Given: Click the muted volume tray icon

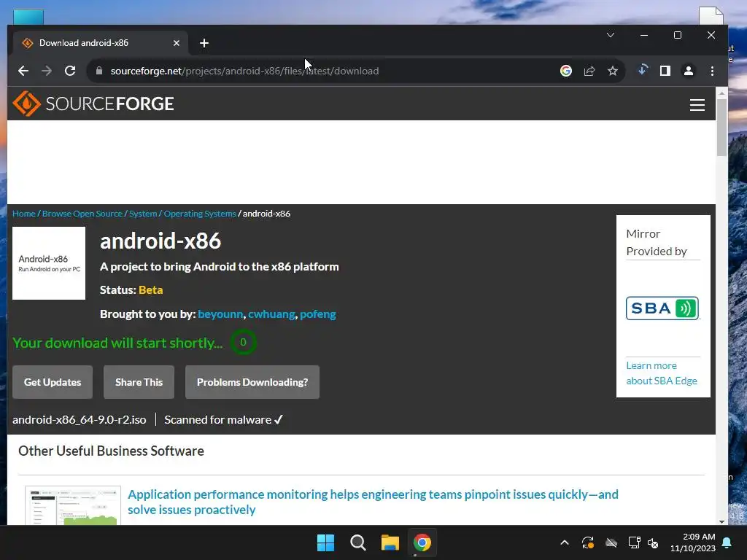Looking at the screenshot, I should [x=653, y=542].
